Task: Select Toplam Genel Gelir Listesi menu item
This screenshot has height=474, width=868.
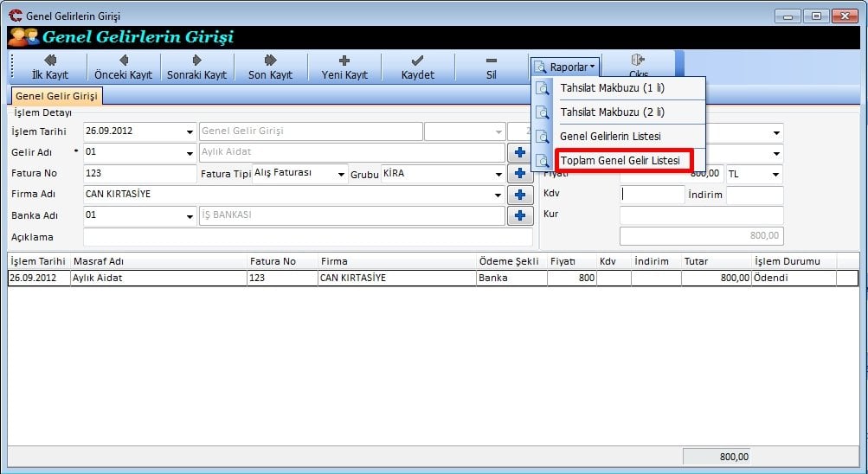Action: (620, 161)
